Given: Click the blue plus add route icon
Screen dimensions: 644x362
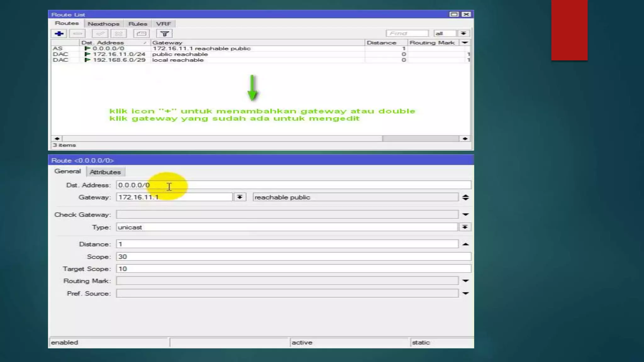Looking at the screenshot, I should coord(59,34).
